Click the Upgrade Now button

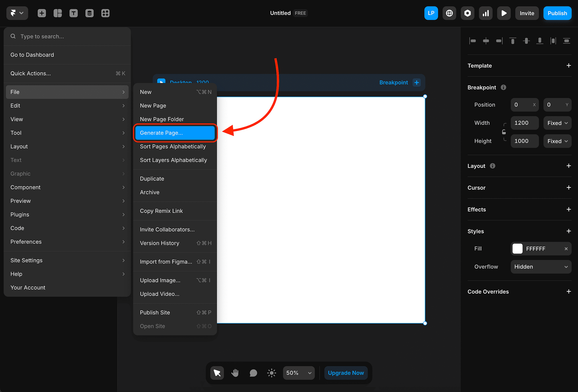[346, 373]
